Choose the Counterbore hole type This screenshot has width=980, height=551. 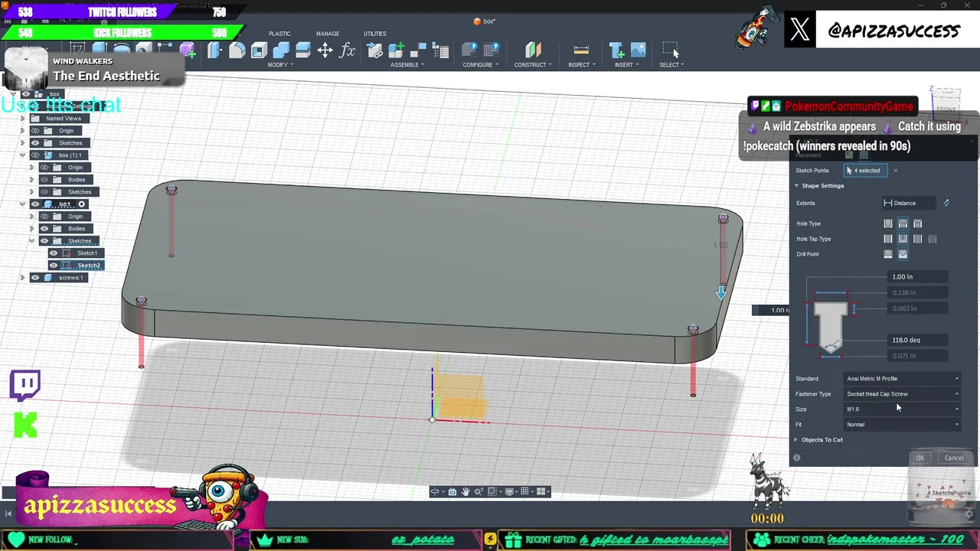[903, 223]
